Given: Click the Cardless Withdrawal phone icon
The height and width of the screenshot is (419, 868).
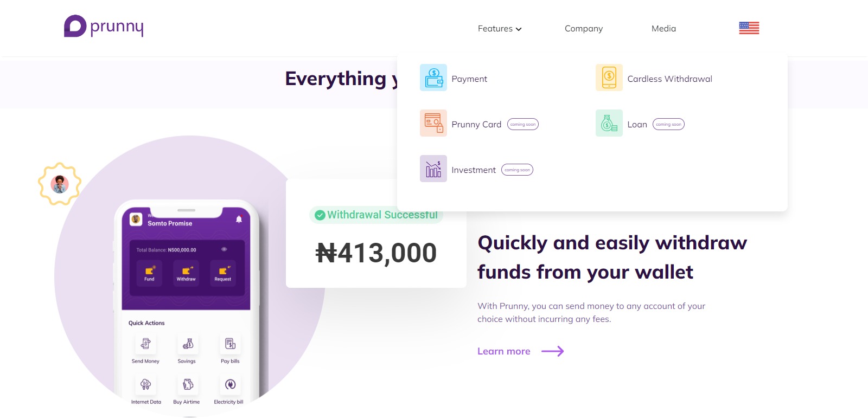Looking at the screenshot, I should [x=609, y=78].
